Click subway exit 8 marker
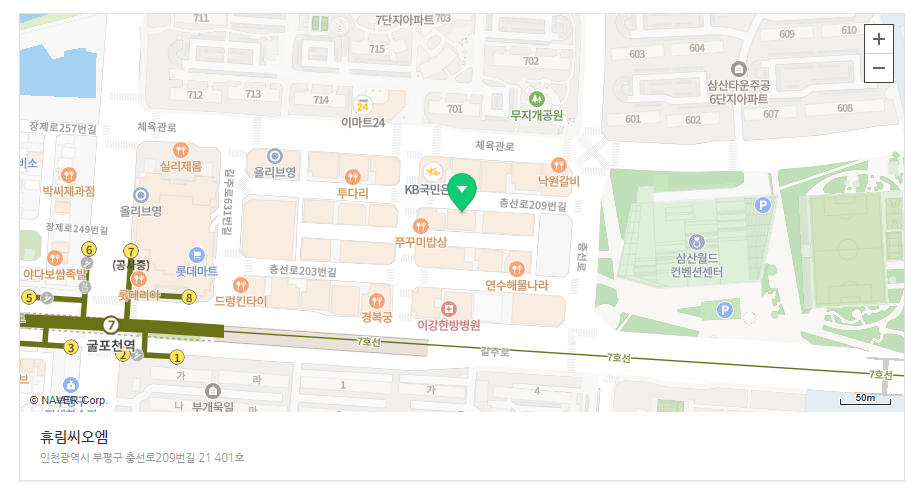 point(189,297)
